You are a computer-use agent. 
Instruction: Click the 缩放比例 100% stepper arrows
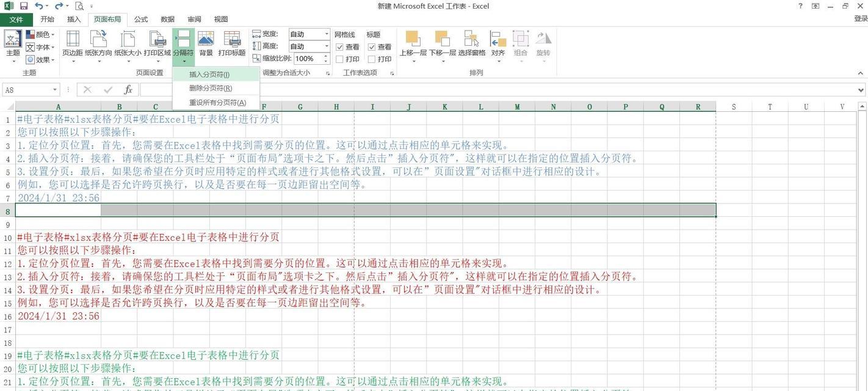[327, 59]
